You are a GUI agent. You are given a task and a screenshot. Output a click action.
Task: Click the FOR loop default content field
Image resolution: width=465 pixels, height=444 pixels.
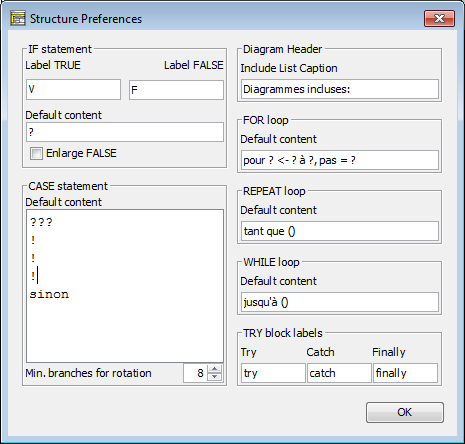(340, 160)
